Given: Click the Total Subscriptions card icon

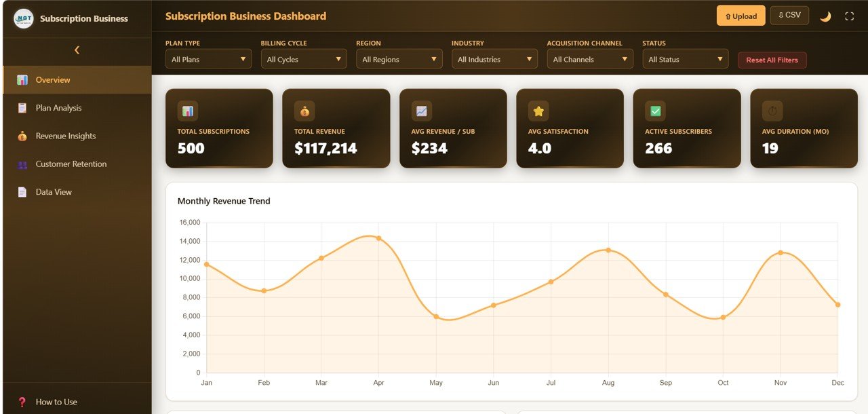Looking at the screenshot, I should [186, 111].
